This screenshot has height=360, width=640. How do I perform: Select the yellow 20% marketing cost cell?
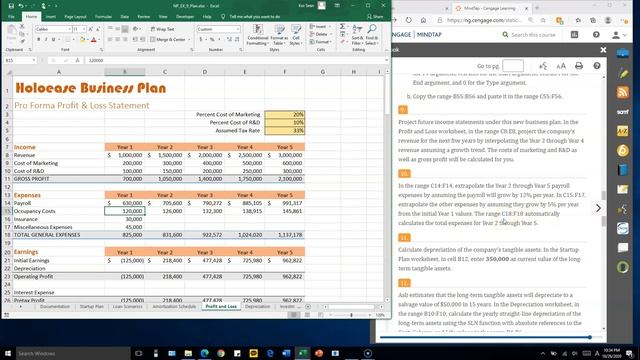(x=284, y=114)
